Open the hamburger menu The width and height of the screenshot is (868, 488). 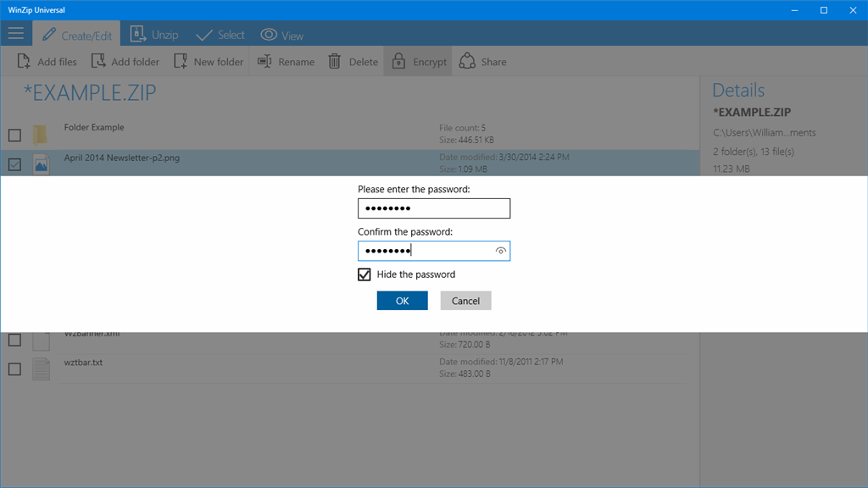(15, 34)
